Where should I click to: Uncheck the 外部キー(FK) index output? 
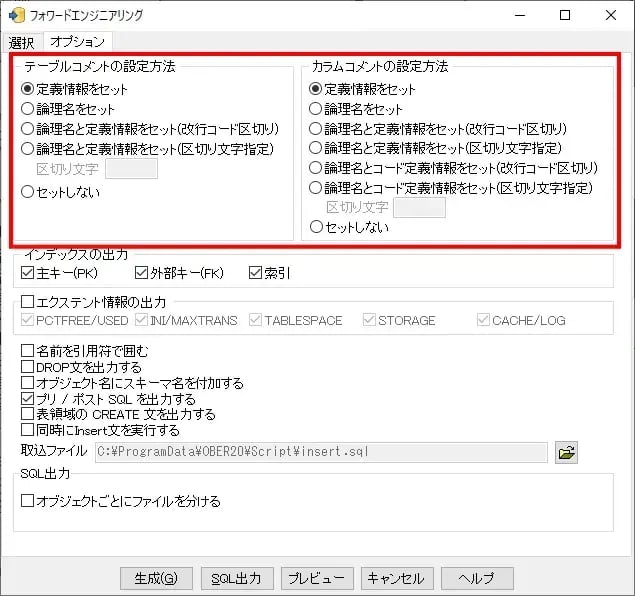pos(141,273)
